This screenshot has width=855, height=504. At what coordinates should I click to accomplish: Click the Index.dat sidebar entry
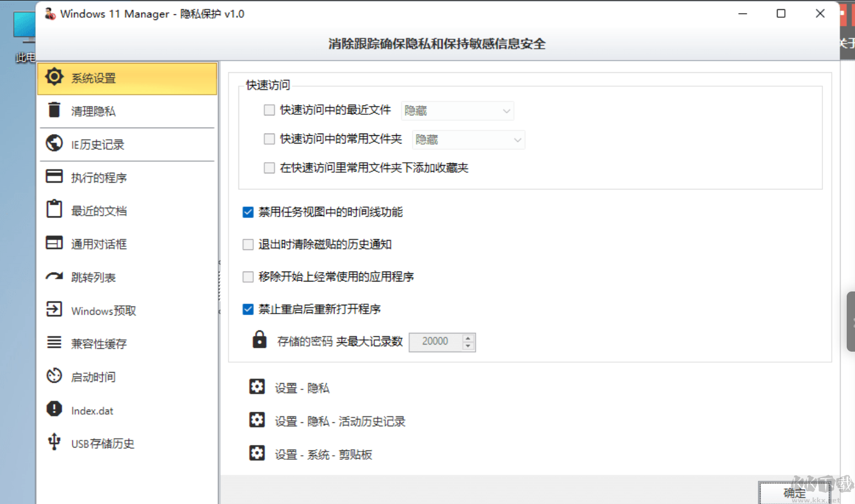coord(54,410)
